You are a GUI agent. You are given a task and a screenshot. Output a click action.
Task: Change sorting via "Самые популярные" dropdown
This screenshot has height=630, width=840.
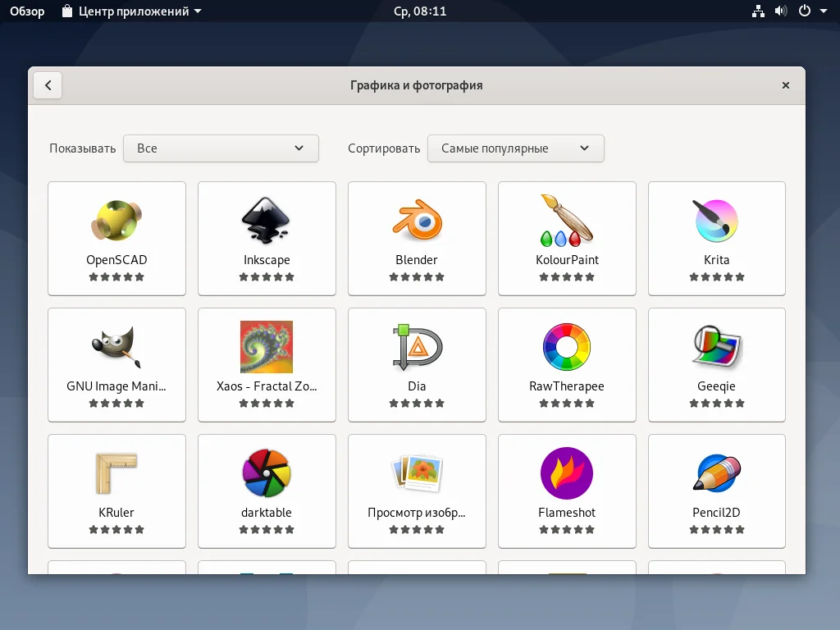click(516, 148)
